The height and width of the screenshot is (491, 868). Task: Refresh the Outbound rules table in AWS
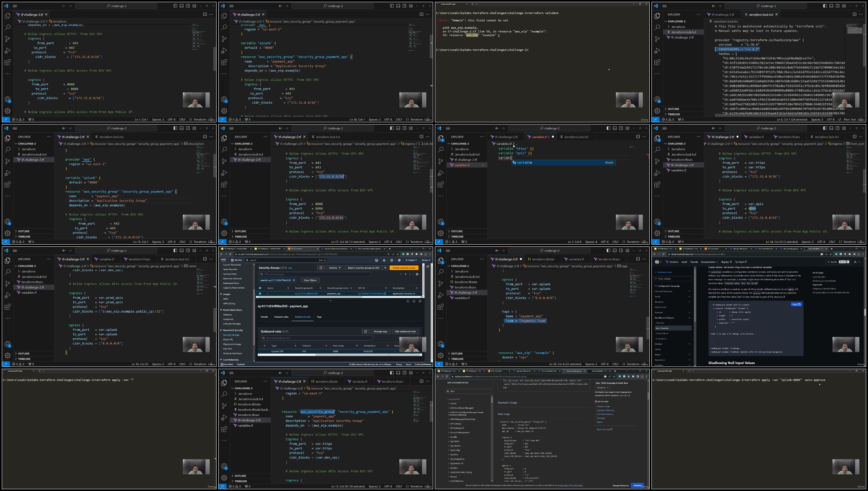click(x=365, y=332)
